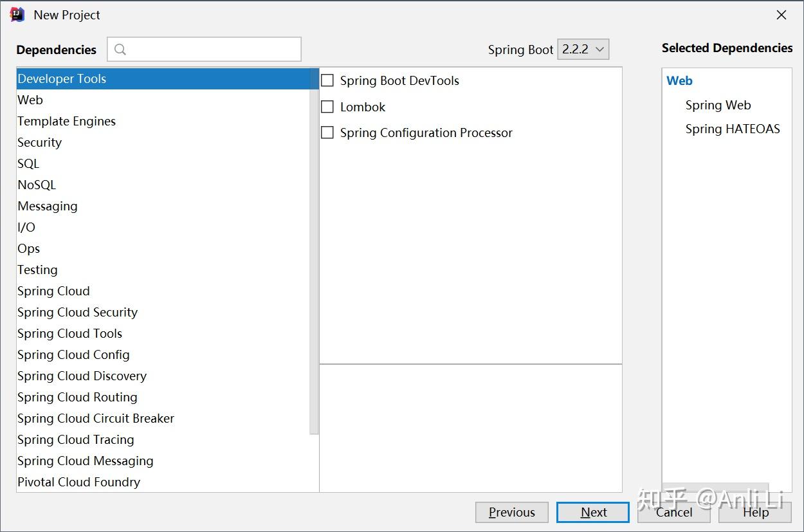804x532 pixels.
Task: Enable Spring Boot DevTools checkbox
Action: coord(327,80)
